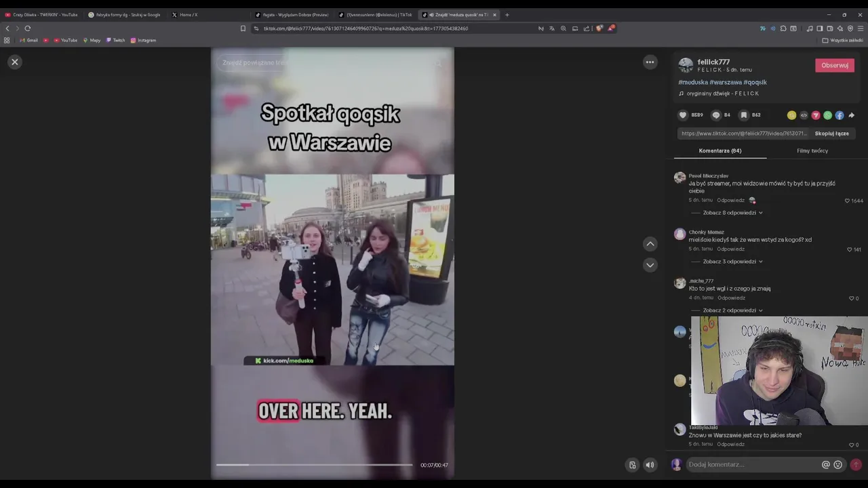Open Instagram bookmark
Image resolution: width=868 pixels, height=488 pixels.
pos(143,40)
